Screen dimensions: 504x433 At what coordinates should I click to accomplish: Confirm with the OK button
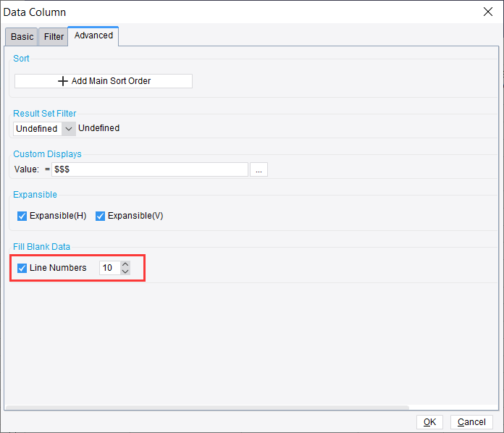429,422
